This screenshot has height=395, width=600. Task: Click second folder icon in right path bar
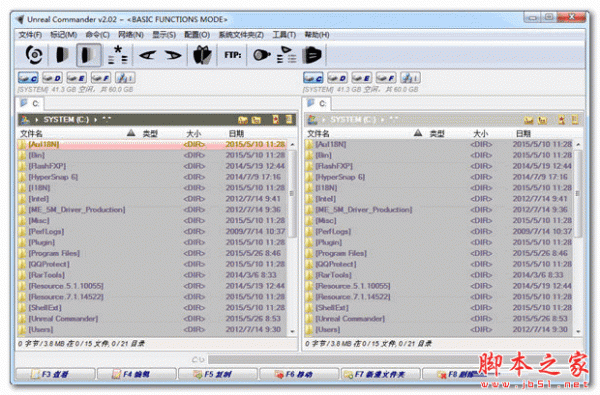click(x=542, y=120)
